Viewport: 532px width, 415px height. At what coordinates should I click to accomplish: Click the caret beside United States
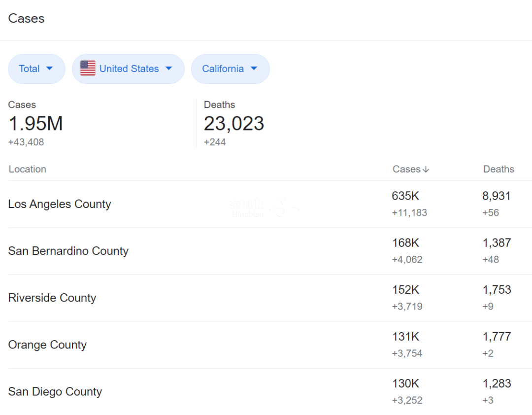(x=169, y=69)
